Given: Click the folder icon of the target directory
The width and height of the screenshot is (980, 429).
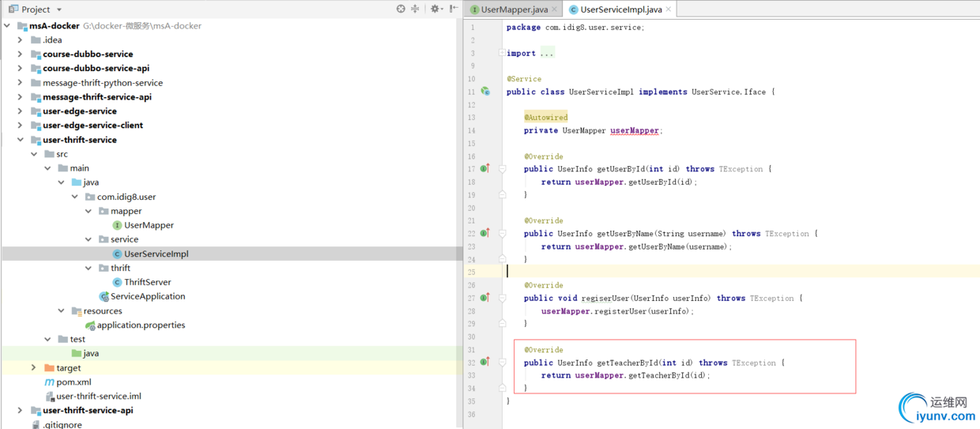Looking at the screenshot, I should (x=50, y=368).
